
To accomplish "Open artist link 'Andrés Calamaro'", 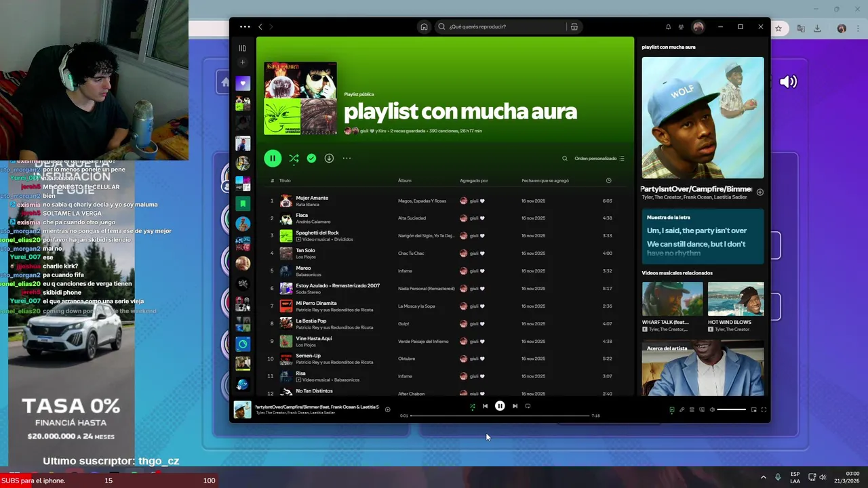I will [313, 222].
